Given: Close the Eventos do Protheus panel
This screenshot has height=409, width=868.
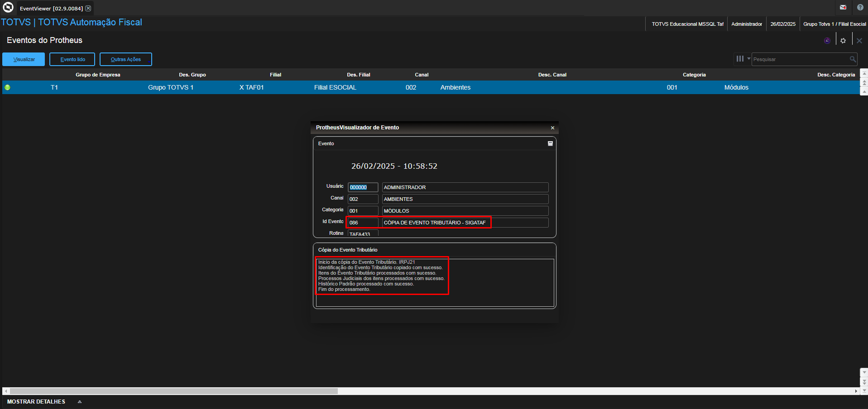Looking at the screenshot, I should click(859, 41).
